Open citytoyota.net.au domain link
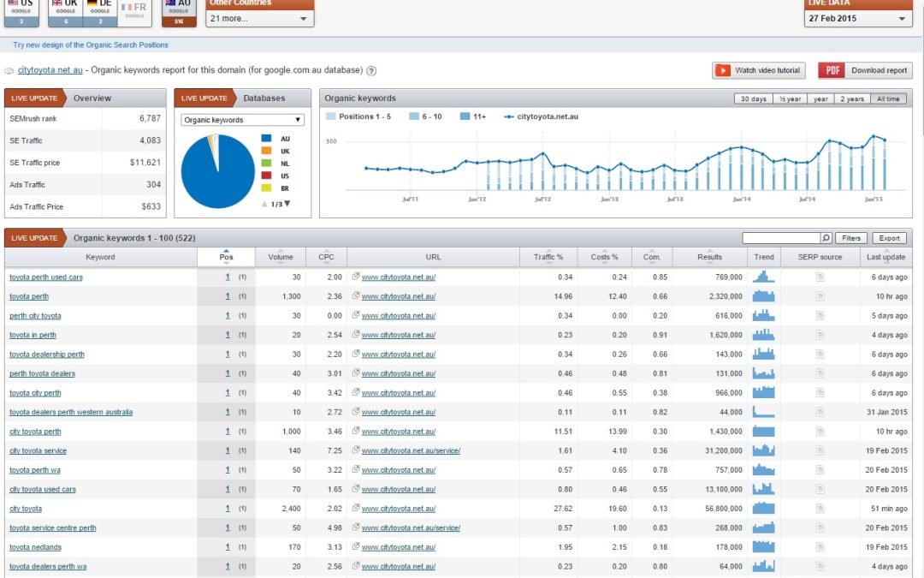This screenshot has height=578, width=924. point(50,70)
